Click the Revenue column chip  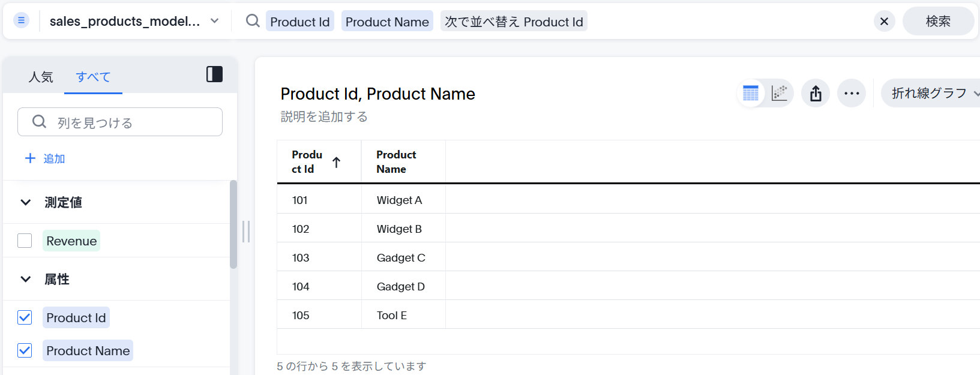point(71,241)
